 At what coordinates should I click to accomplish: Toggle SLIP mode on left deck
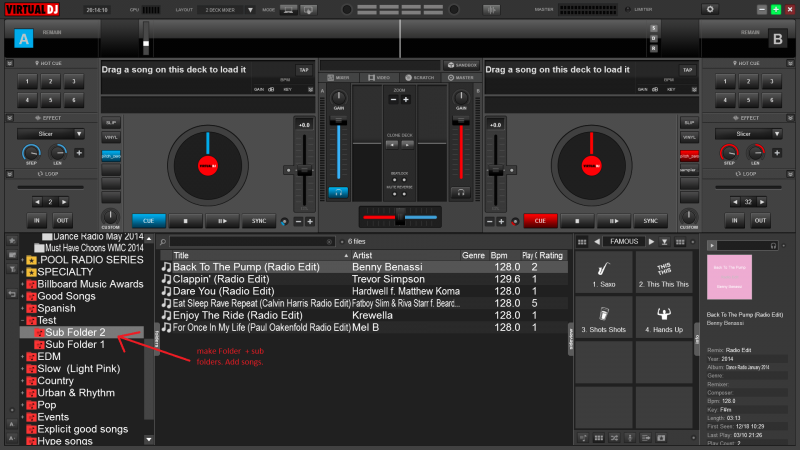point(111,122)
